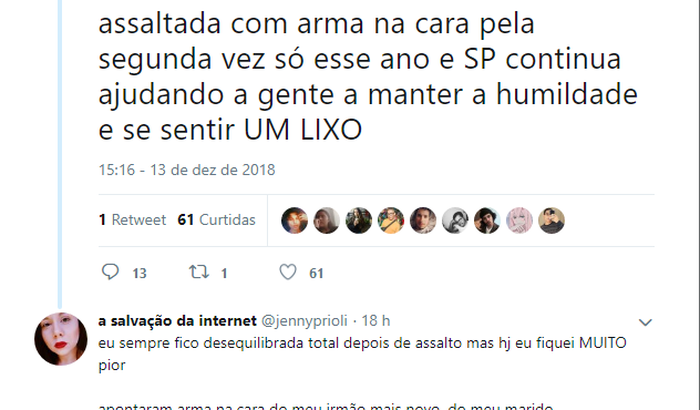Screen dimensions: 700x410
Task: Open the tweet timestamp "15:16 - 13 de dez de 2018"
Action: pyautogui.click(x=187, y=169)
